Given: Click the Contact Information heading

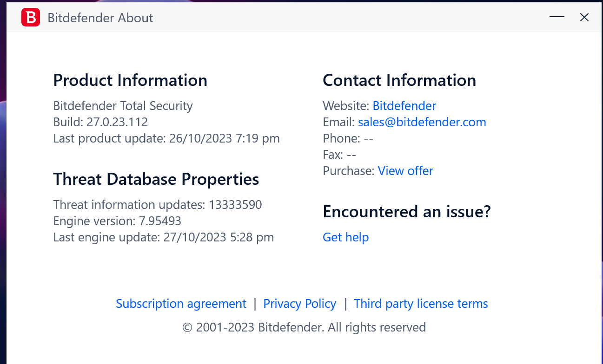Looking at the screenshot, I should pyautogui.click(x=399, y=80).
